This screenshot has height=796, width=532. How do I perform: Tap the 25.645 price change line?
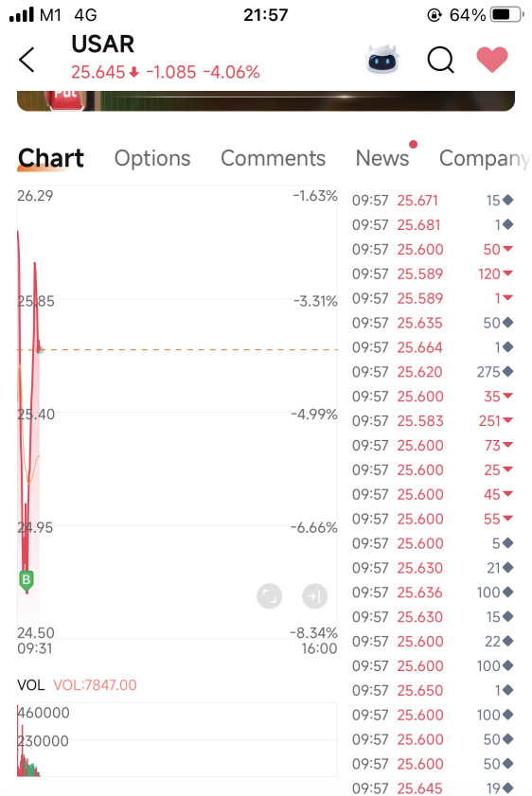click(166, 73)
